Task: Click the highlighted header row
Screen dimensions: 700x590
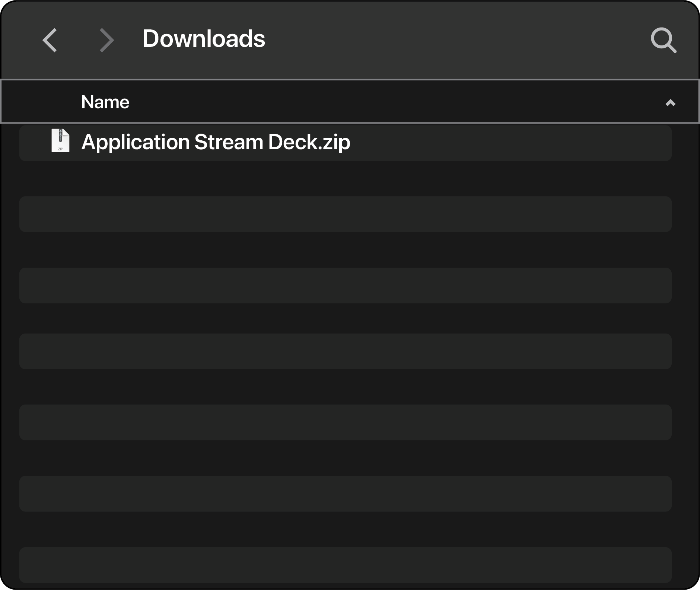Action: pos(350,102)
